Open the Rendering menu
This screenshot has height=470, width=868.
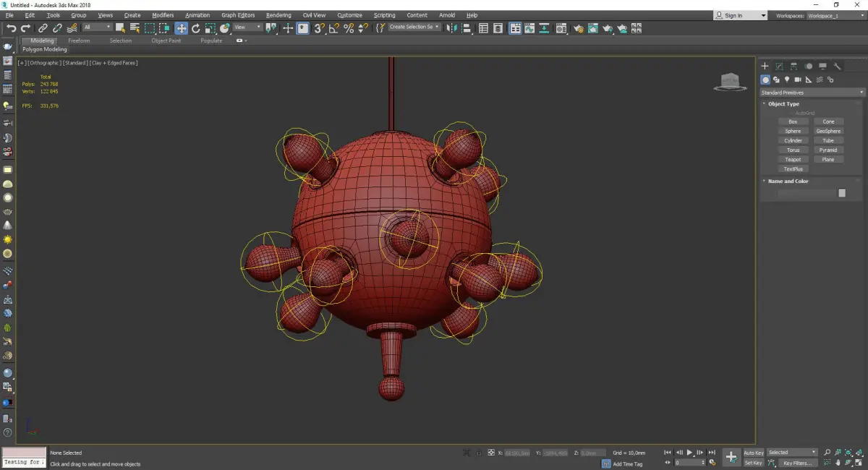pos(278,15)
